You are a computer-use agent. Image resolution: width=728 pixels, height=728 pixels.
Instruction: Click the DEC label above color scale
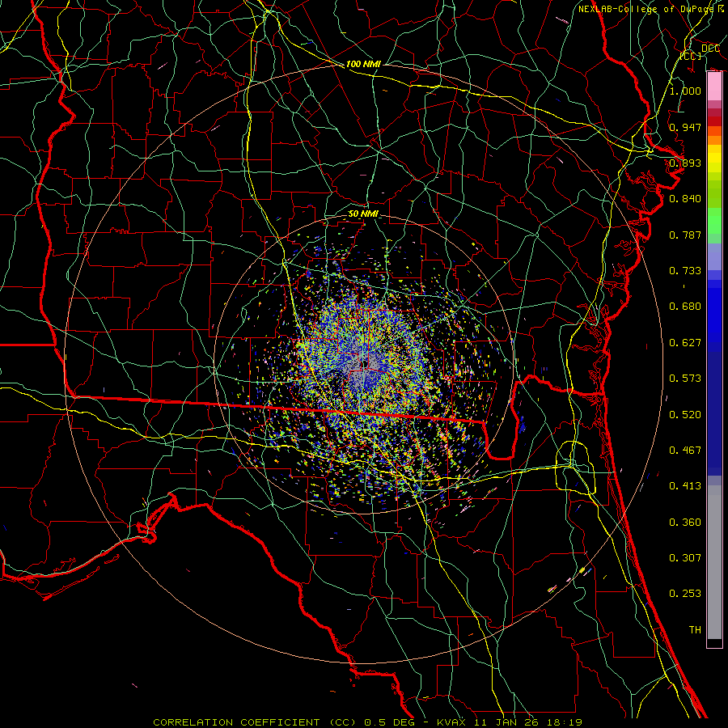[710, 48]
